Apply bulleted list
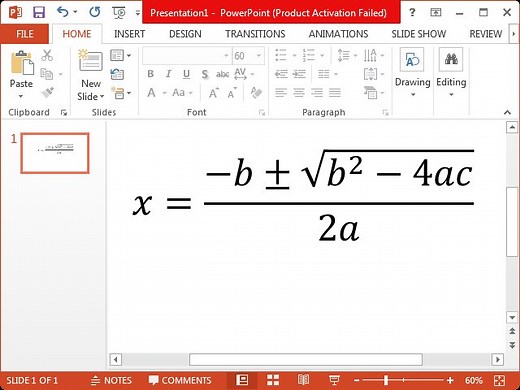The width and height of the screenshot is (520, 390). [x=285, y=55]
